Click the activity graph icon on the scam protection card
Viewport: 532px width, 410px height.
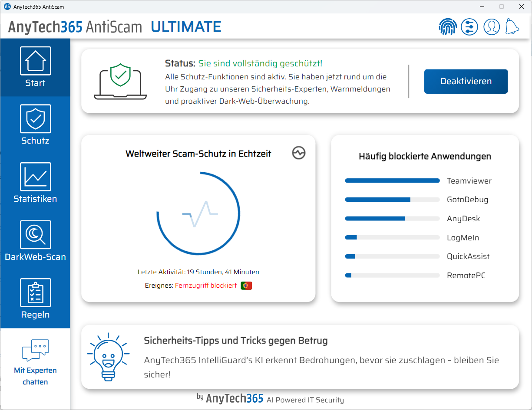click(298, 153)
